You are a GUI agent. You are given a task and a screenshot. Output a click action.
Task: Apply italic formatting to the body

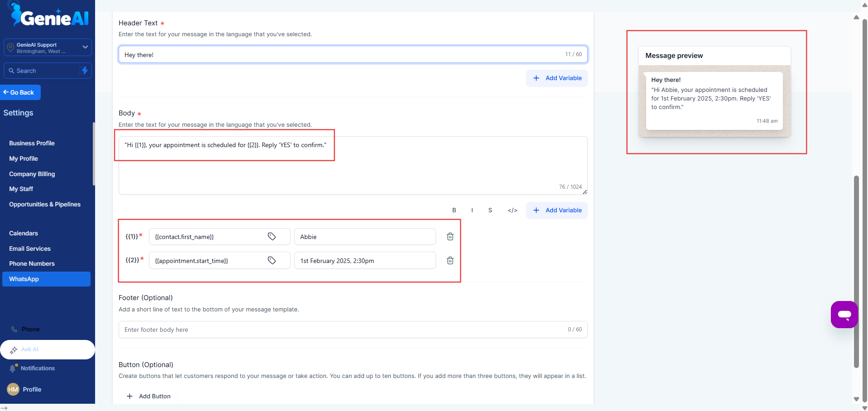coord(472,210)
